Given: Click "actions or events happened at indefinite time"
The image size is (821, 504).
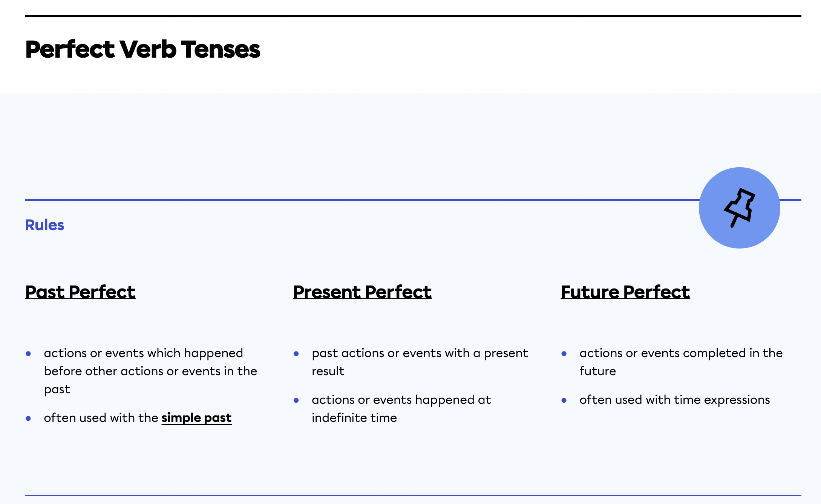Looking at the screenshot, I should pos(401,400).
